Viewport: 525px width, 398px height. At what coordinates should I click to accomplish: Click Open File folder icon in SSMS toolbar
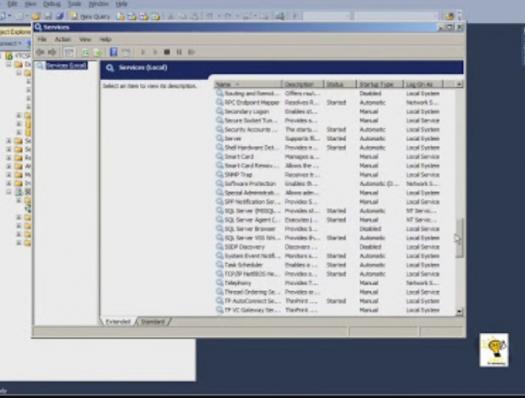36,16
